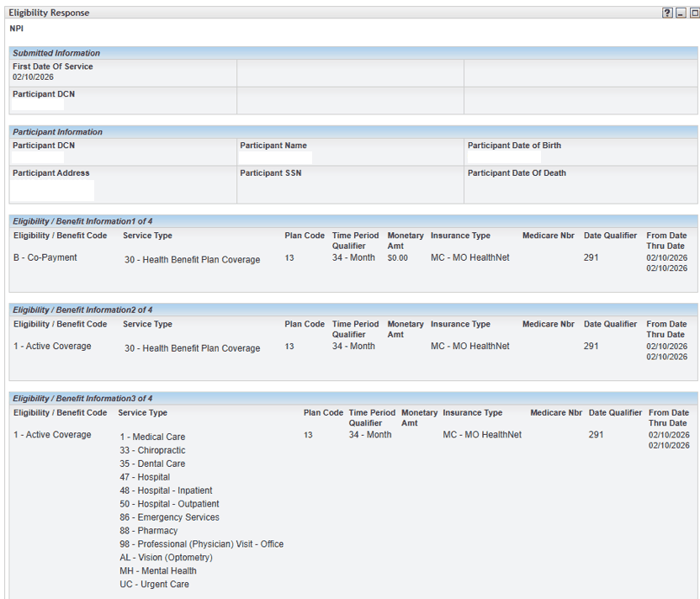Select '98 - Professional (Physician) Visit - Office'
The height and width of the screenshot is (599, 700).
(201, 543)
